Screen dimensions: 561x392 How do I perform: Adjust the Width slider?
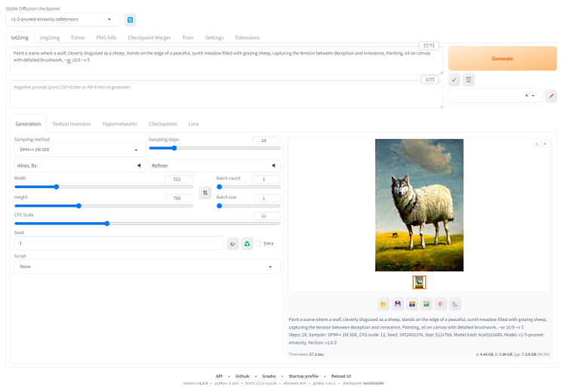tap(103, 187)
